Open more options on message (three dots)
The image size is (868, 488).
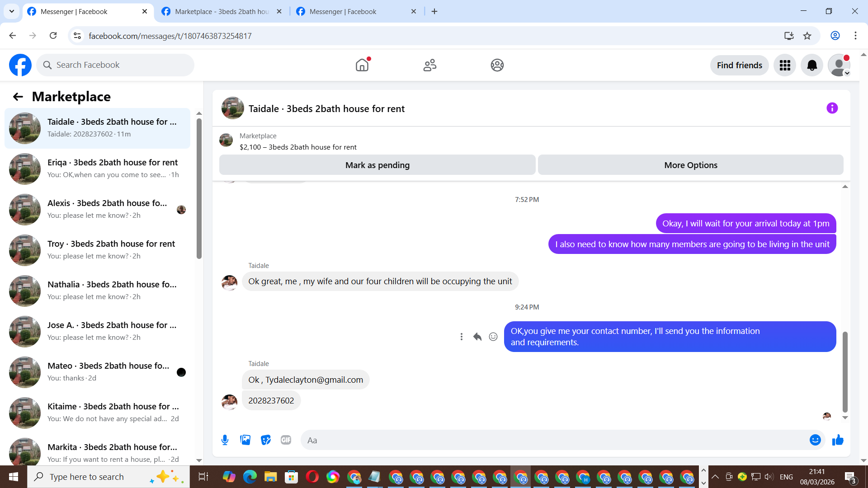[x=461, y=337]
